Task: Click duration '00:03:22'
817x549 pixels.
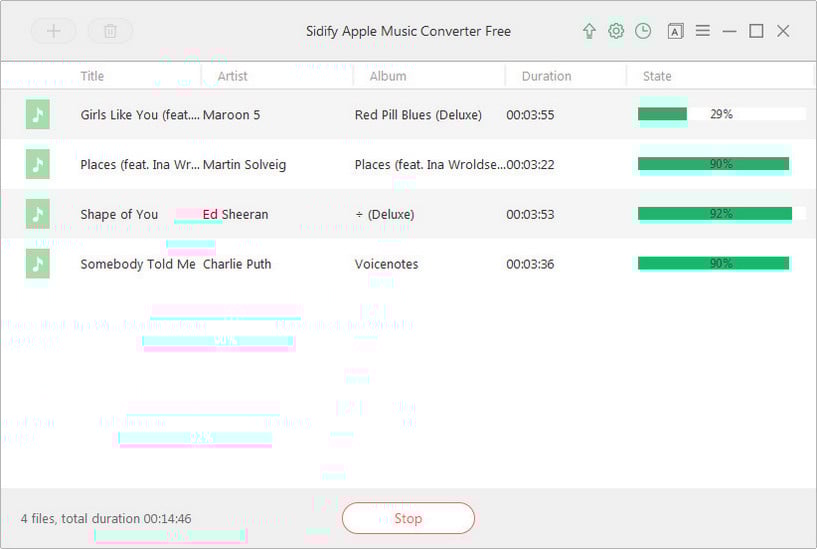Action: 530,165
